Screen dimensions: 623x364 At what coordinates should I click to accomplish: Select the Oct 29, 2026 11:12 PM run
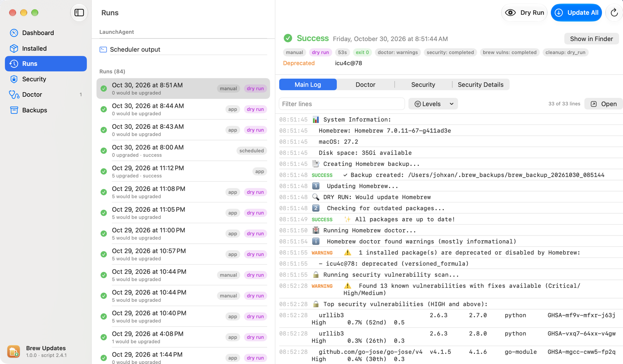click(183, 171)
